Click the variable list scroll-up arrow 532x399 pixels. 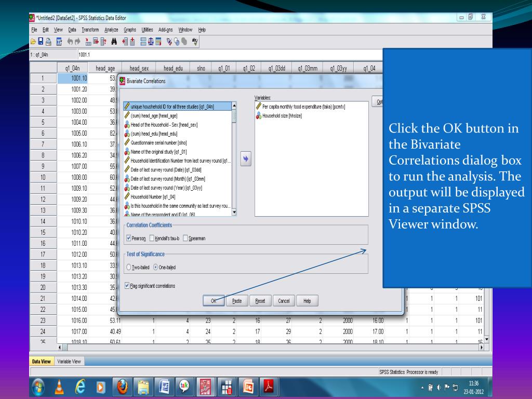tap(234, 106)
